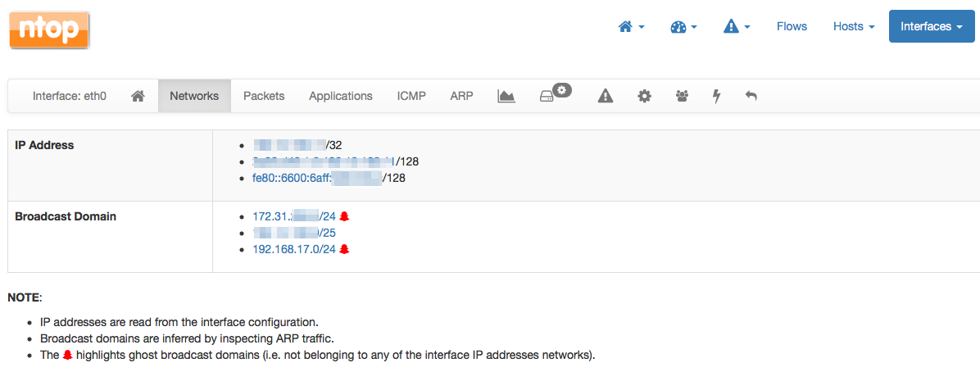Viewport: 980px width, 372px height.
Task: Click the lightning bolt icon
Action: click(x=717, y=97)
